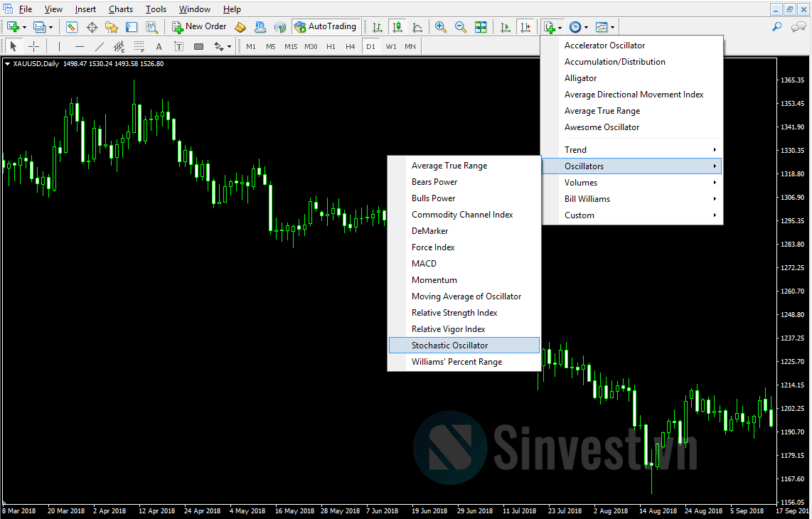Toggle the chart auto scroll icon
This screenshot has height=519, width=812.
point(506,27)
